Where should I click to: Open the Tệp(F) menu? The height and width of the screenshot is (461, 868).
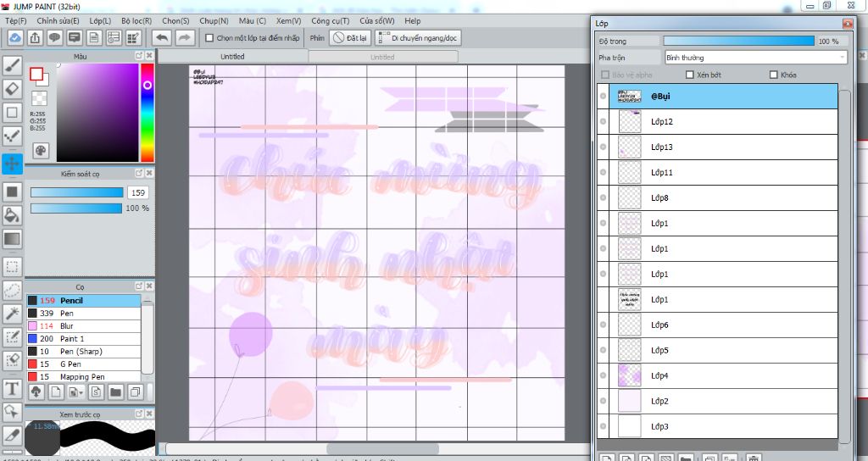click(x=16, y=20)
